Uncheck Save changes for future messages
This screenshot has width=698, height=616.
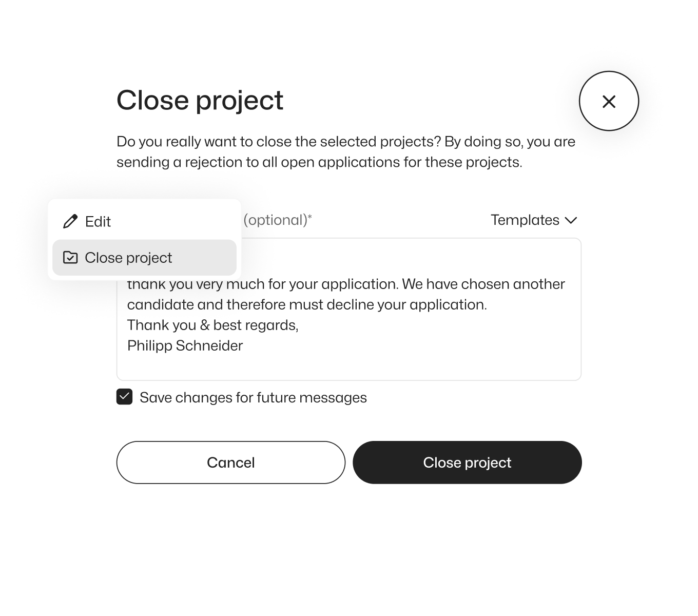click(x=125, y=397)
